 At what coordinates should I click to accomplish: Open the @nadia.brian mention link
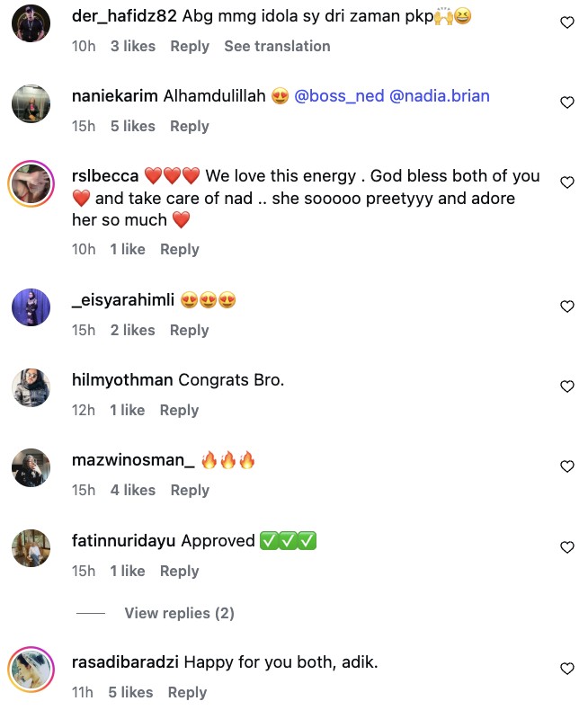pyautogui.click(x=440, y=96)
